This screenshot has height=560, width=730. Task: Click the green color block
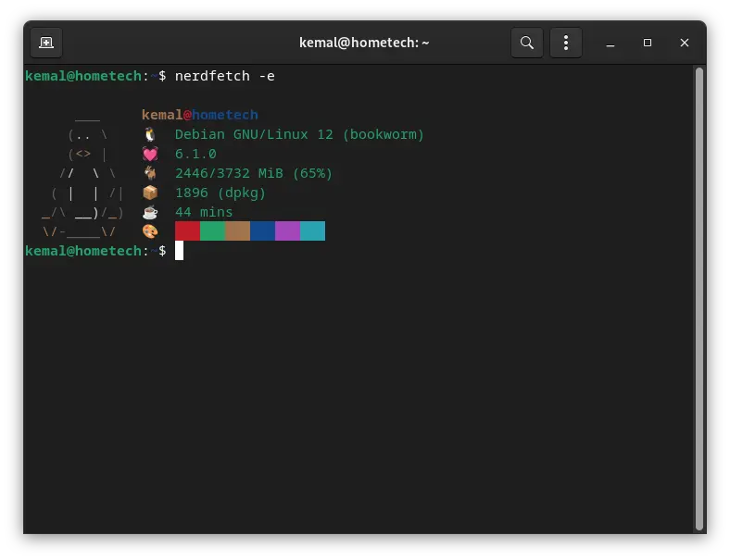213,231
